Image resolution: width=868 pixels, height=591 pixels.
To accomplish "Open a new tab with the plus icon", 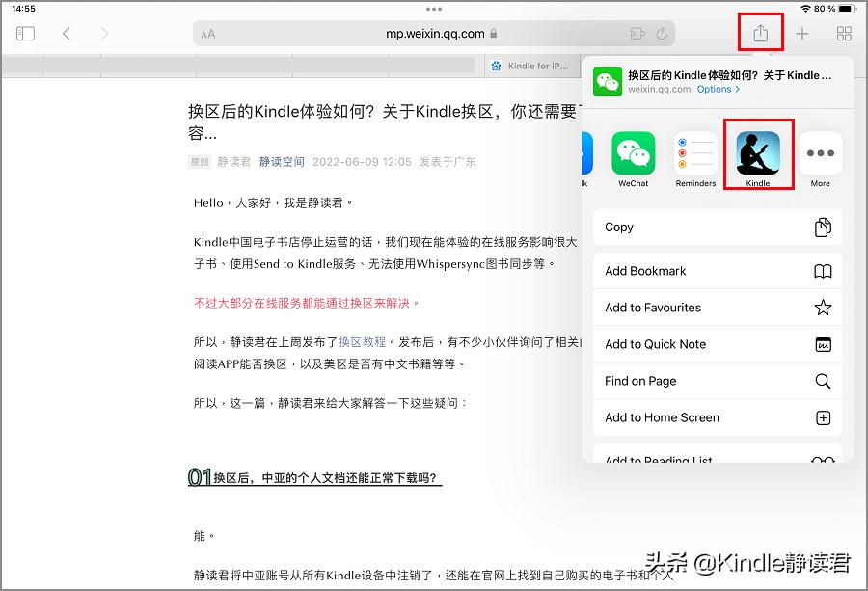I will 802,32.
